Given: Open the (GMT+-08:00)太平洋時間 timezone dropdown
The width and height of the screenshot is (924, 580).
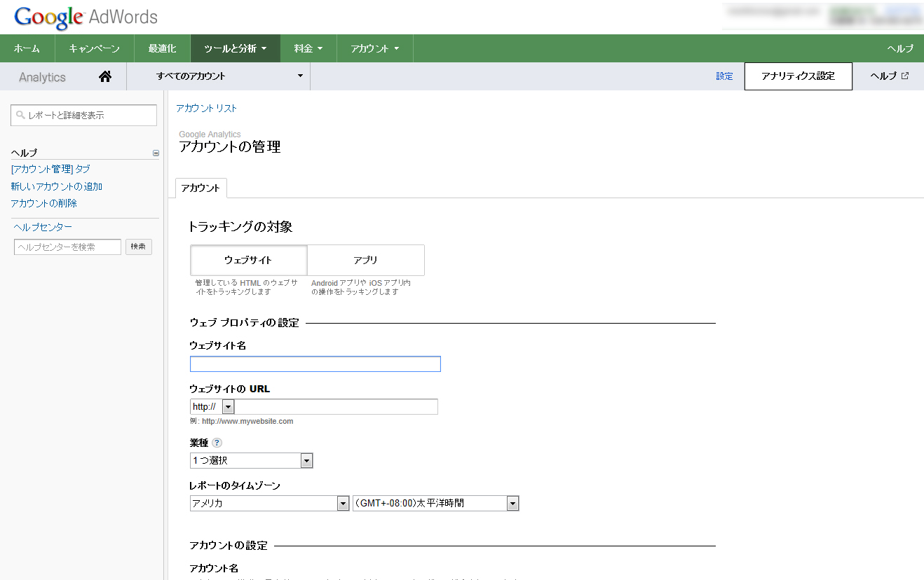Looking at the screenshot, I should [435, 503].
